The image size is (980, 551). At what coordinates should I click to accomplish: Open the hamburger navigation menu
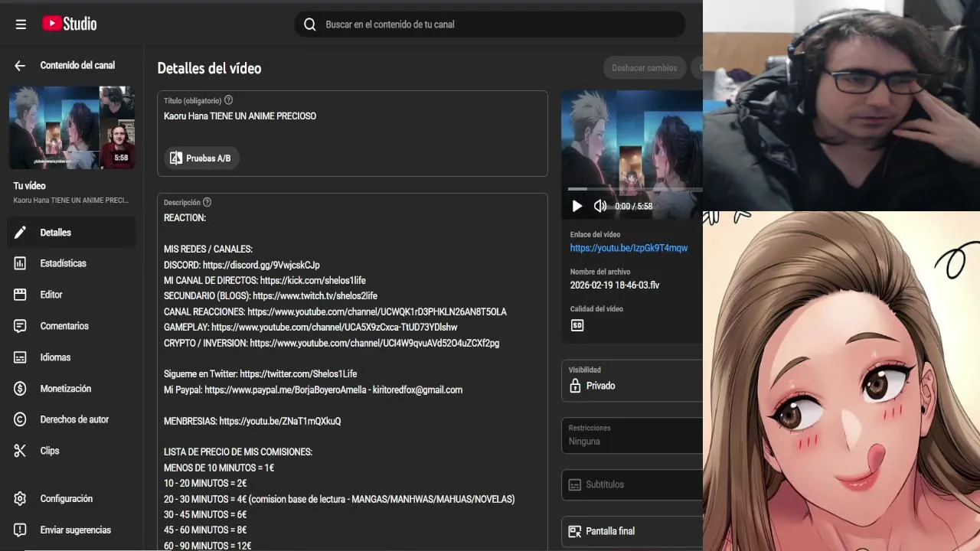[21, 24]
